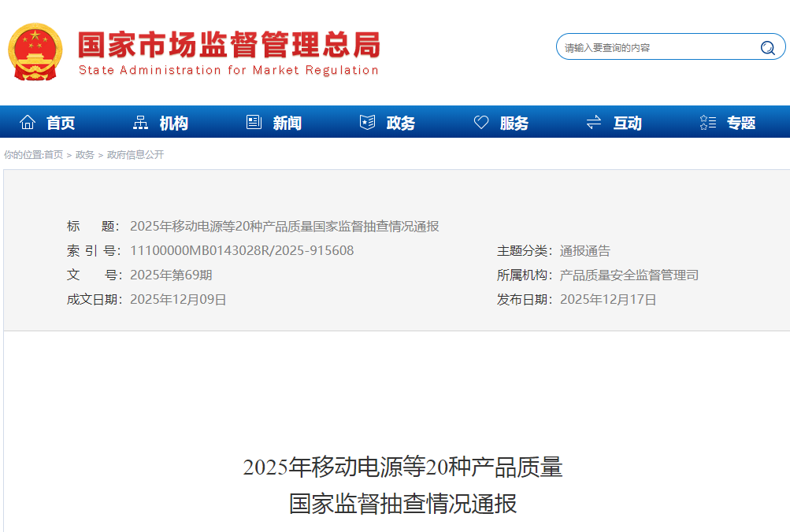Click the title value 2025年移动电源等20种产品质量国家监督抽查情况通报

[284, 226]
